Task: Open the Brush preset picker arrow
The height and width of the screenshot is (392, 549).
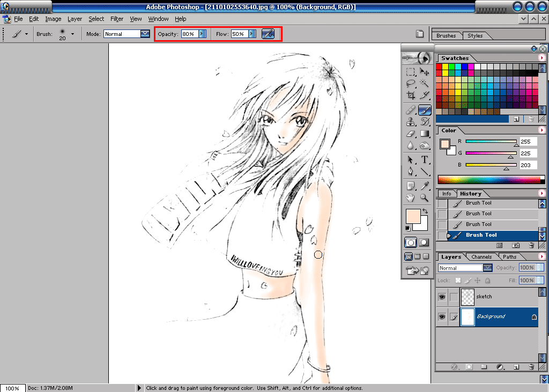Action: pyautogui.click(x=72, y=34)
